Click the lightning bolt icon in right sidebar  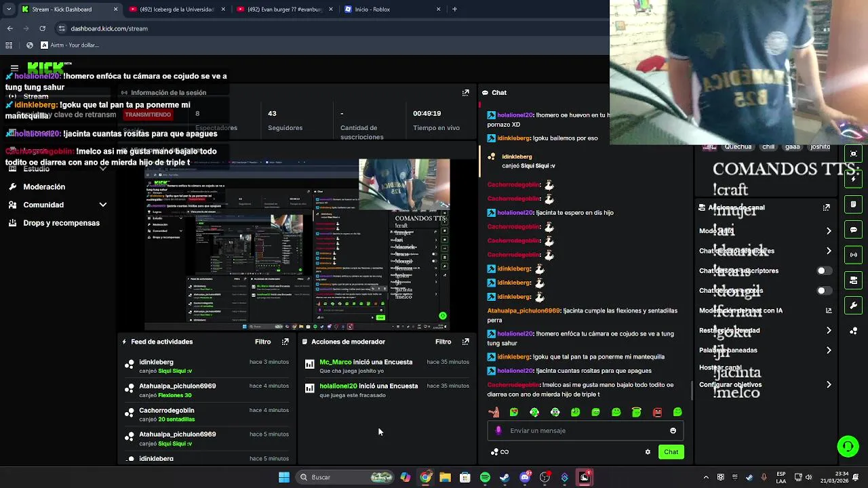[x=854, y=179]
